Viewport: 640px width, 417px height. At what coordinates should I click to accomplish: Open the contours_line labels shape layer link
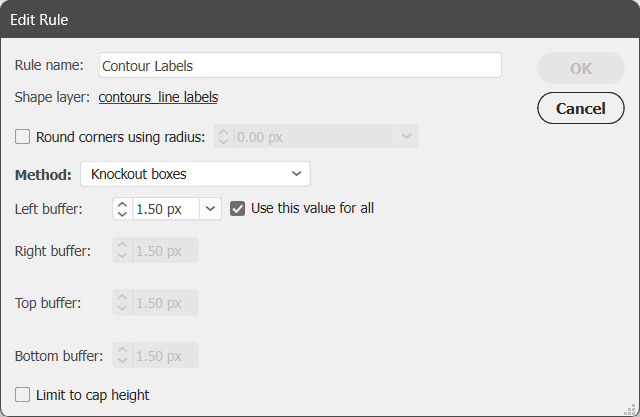pyautogui.click(x=158, y=97)
